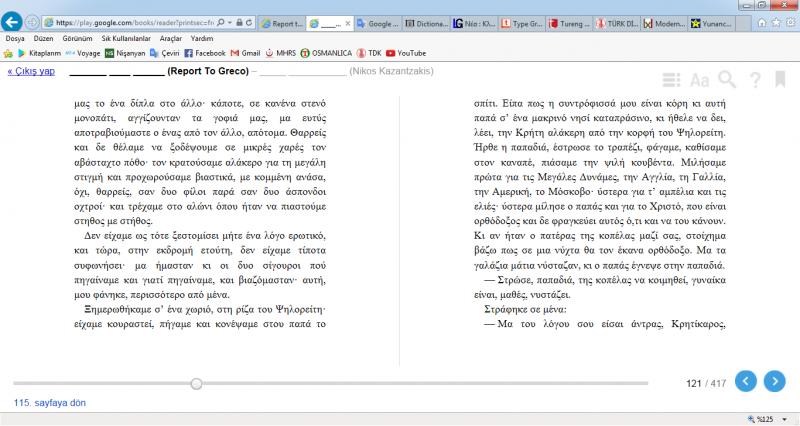
Task: Open the Gmail bookmark
Action: coord(245,53)
